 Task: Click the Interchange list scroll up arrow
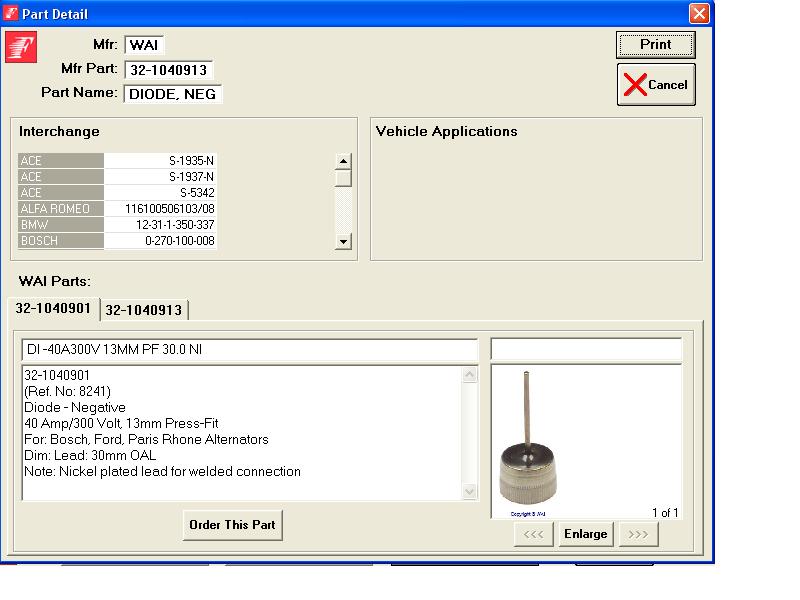coord(343,161)
